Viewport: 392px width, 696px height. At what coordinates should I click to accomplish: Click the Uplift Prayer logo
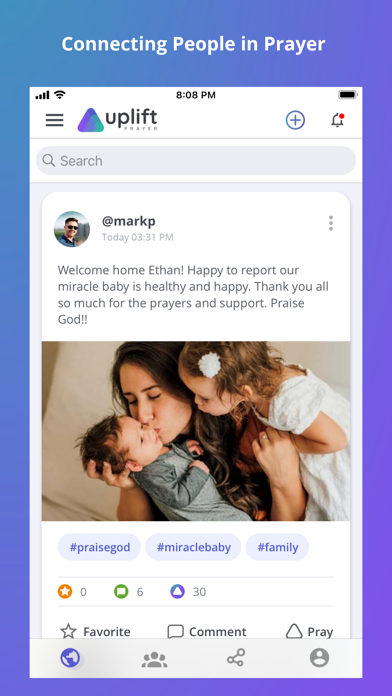click(118, 120)
